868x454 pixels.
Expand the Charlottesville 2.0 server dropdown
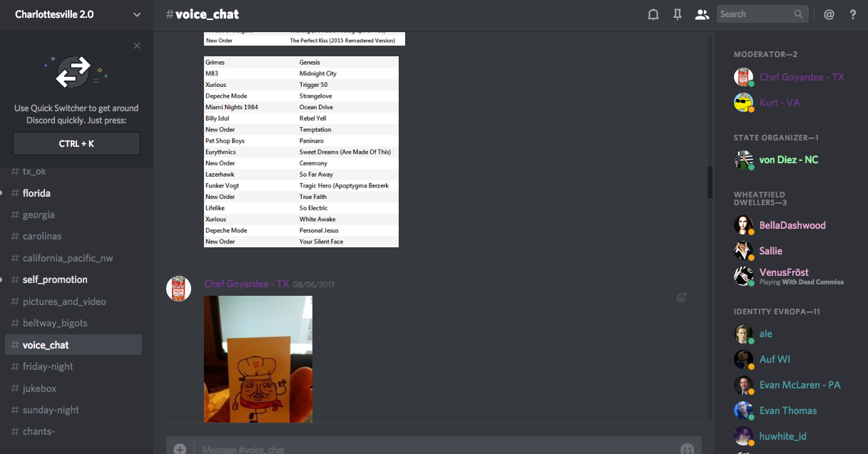[x=137, y=14]
